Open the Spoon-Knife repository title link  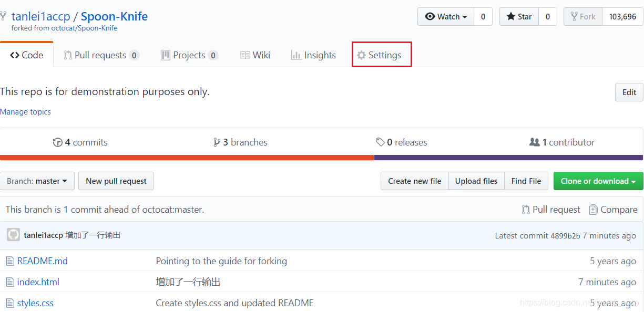point(114,16)
